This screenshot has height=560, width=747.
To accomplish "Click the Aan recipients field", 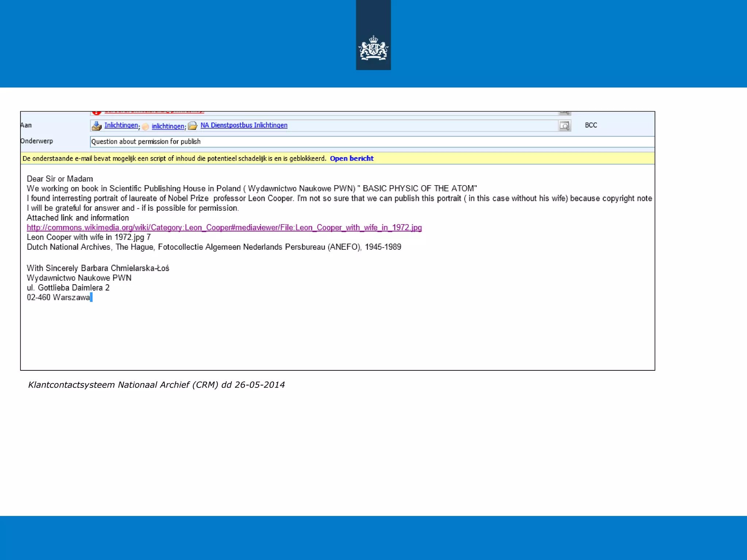I will (x=325, y=126).
